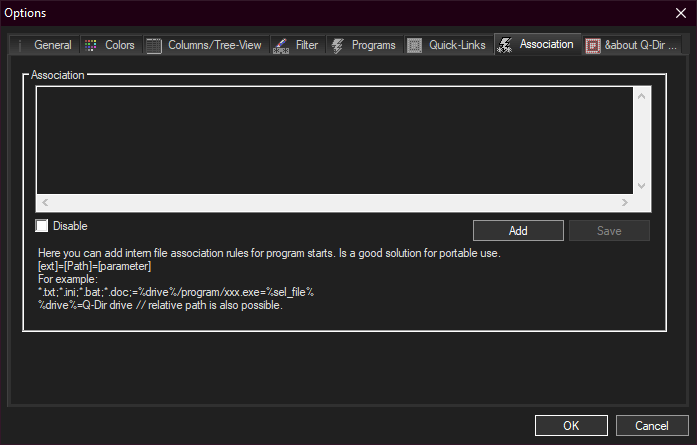Image resolution: width=697 pixels, height=445 pixels.
Task: Toggle the Disable checkbox
Action: point(42,226)
